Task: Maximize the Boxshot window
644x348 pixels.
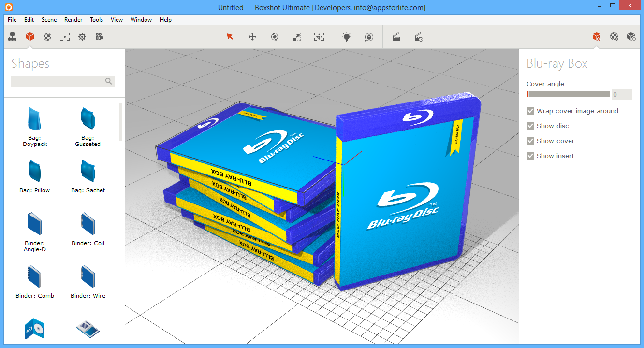Action: point(612,6)
